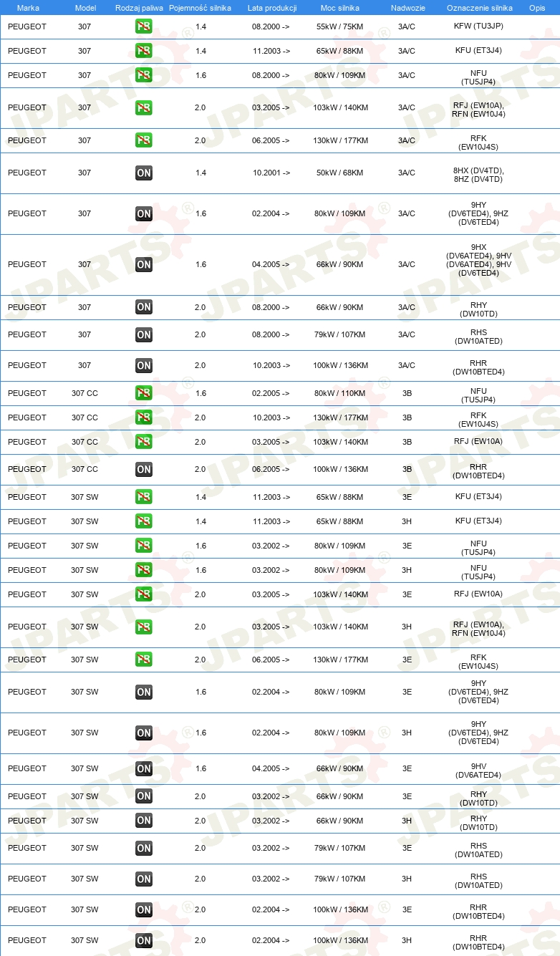
Task: Click the Opis column header
Action: click(537, 7)
